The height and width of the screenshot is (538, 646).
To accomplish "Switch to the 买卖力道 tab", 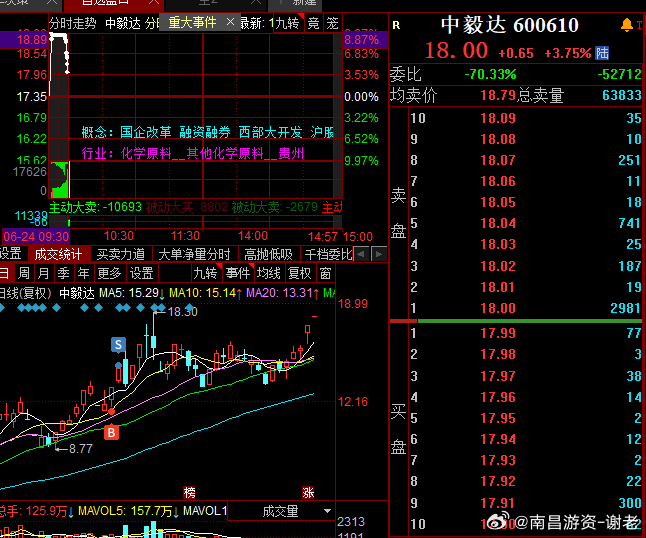I will click(120, 254).
